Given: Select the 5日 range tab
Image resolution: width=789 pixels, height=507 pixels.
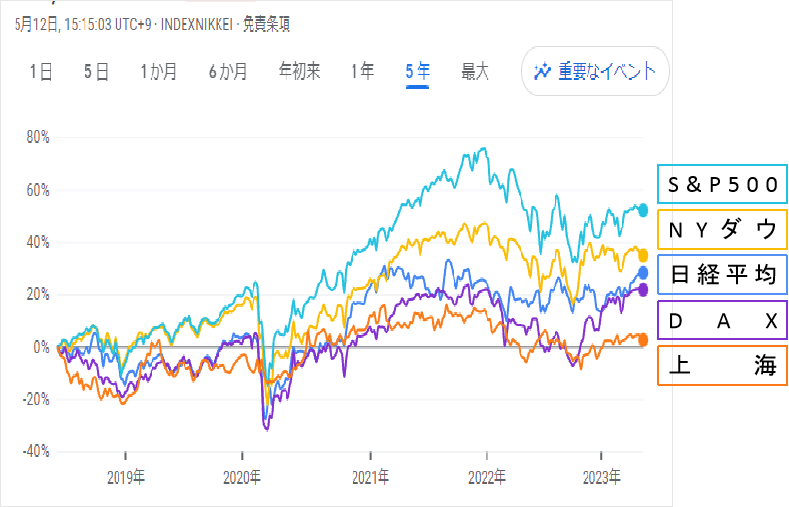Looking at the screenshot, I should [x=95, y=71].
